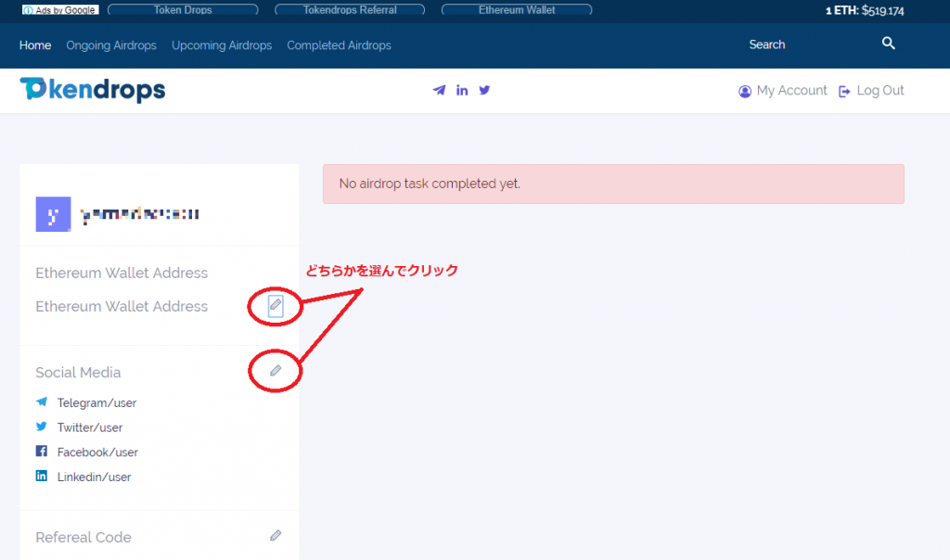This screenshot has width=950, height=560.
Task: Click the Telegram icon beside Telegram/user
Action: [41, 401]
